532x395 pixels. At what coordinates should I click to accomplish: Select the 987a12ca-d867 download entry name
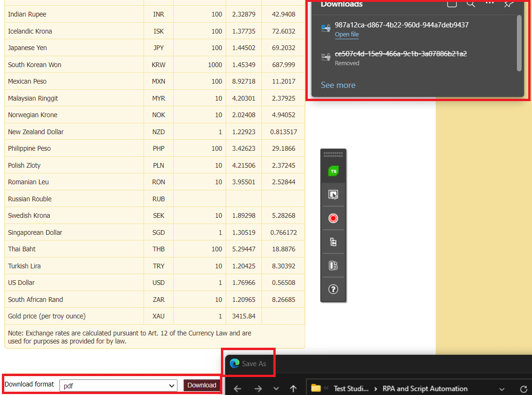[402, 25]
